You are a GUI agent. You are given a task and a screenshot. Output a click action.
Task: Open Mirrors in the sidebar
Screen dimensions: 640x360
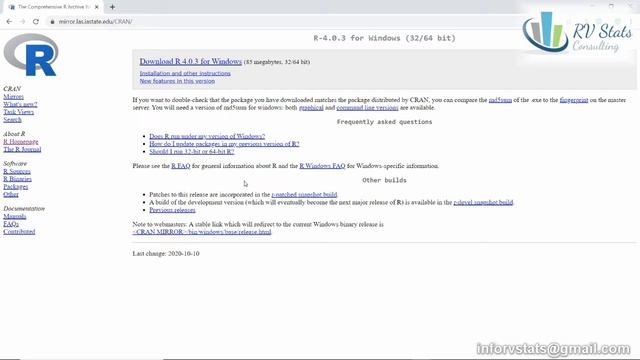point(13,97)
